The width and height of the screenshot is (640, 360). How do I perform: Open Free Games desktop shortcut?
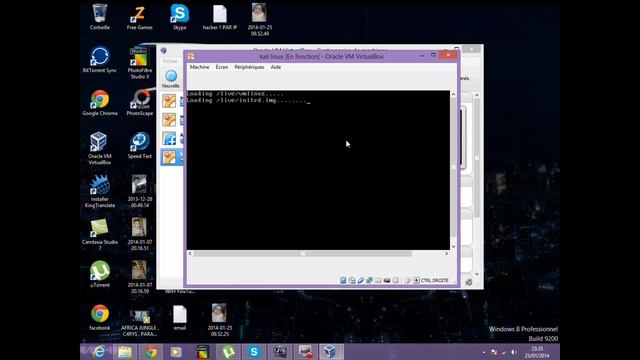[x=140, y=18]
